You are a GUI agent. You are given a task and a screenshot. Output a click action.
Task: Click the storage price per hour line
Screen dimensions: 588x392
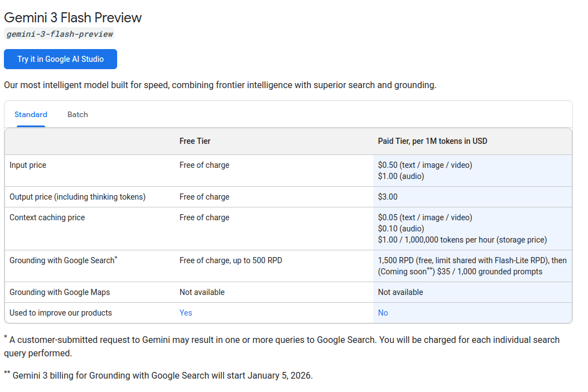coord(462,240)
